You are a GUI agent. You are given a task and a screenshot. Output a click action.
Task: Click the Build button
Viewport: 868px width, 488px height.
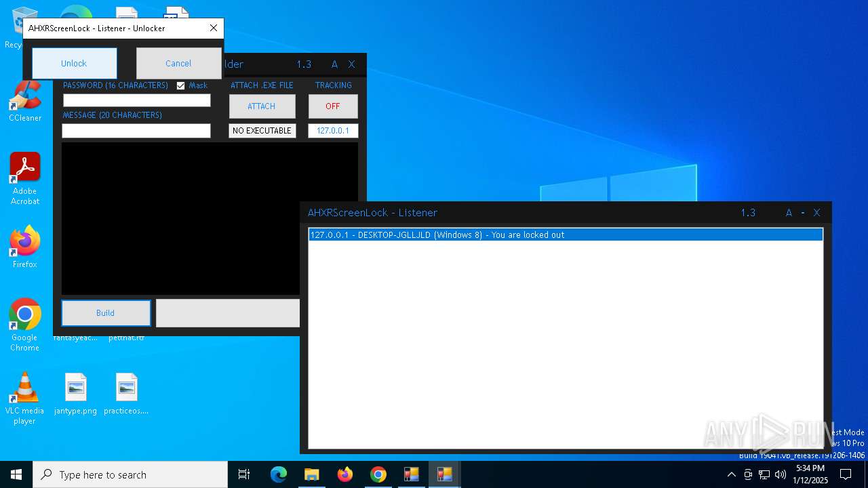106,313
